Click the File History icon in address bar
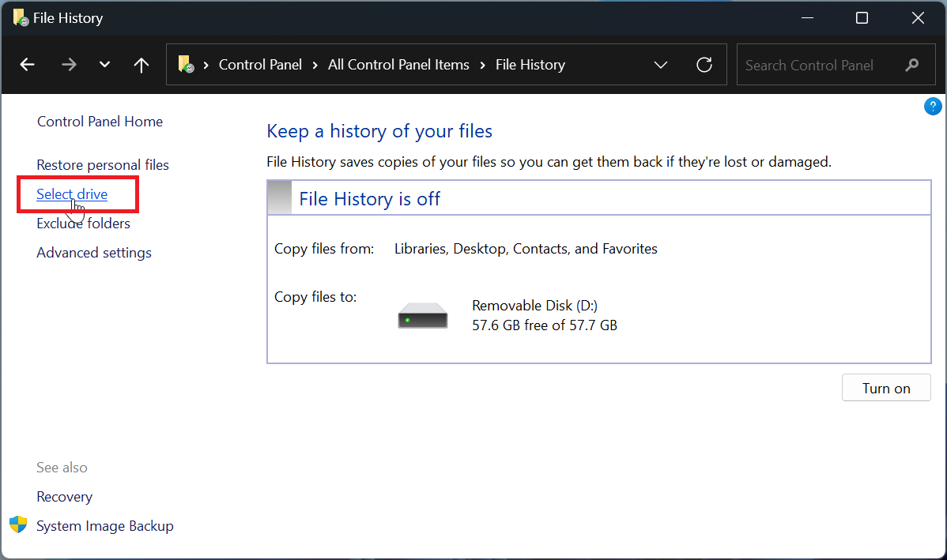The height and width of the screenshot is (560, 947). (x=187, y=65)
